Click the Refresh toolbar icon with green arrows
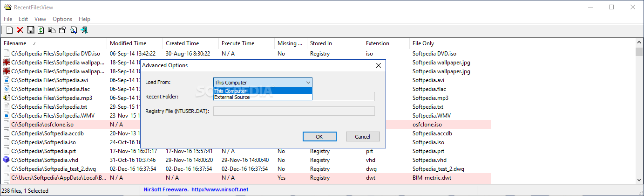 (x=41, y=30)
